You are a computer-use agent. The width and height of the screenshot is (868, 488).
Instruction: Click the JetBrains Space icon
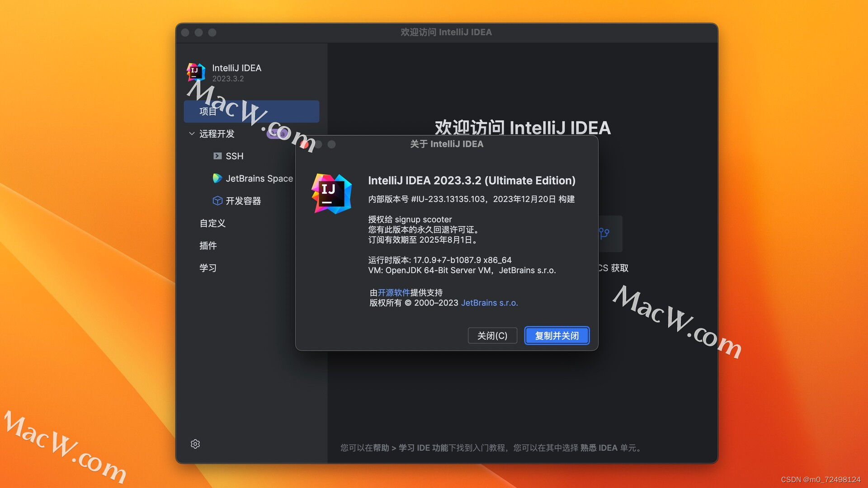[217, 178]
